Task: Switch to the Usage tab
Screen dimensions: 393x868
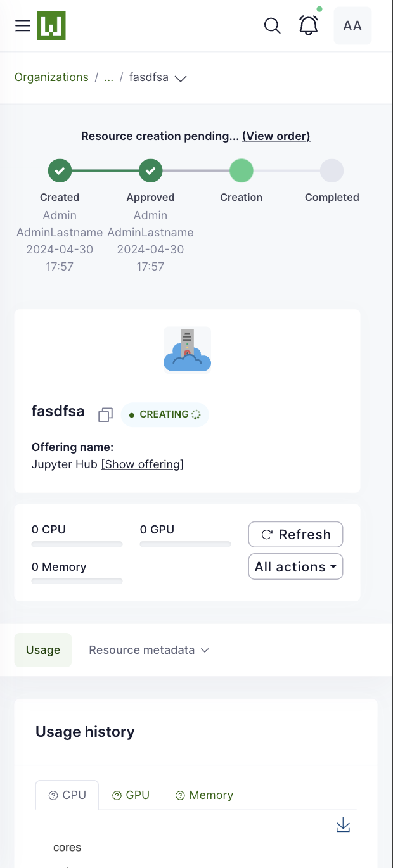Action: point(43,650)
